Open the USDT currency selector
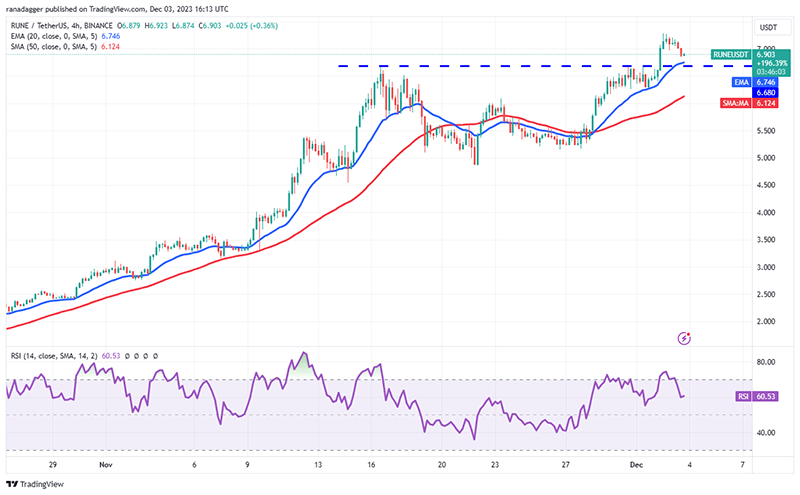This screenshot has height=495, width=800. pyautogui.click(x=768, y=27)
